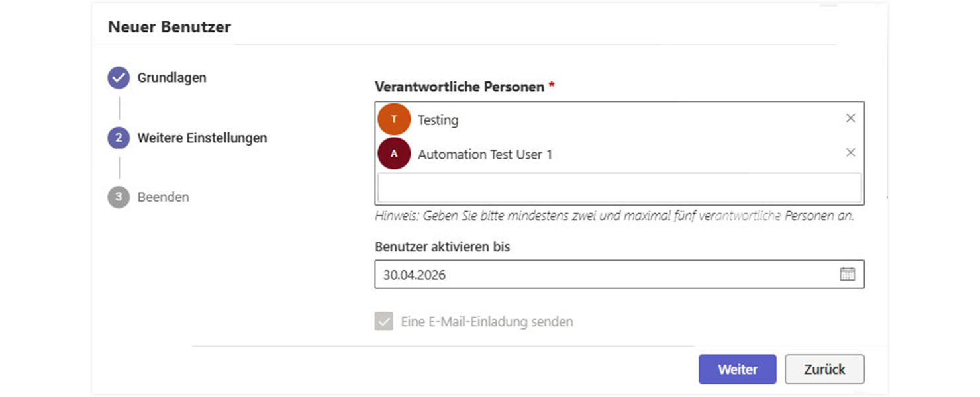The height and width of the screenshot is (397, 980).
Task: Click the Zurück button
Action: 824,369
